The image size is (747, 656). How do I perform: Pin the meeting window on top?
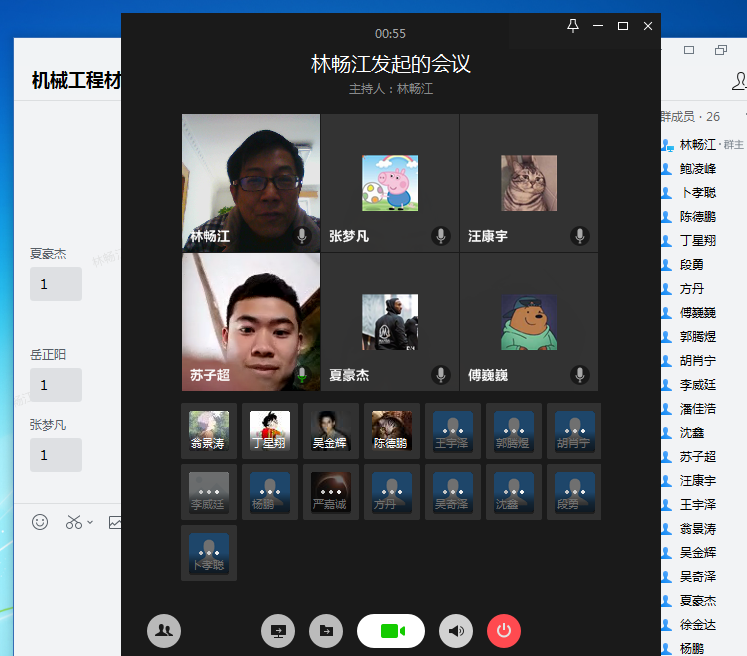pyautogui.click(x=573, y=26)
